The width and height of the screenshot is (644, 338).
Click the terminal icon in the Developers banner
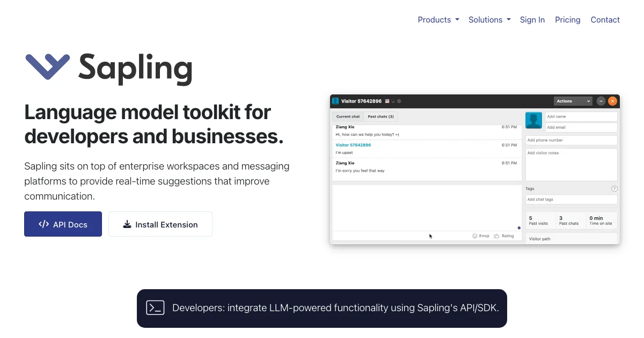point(155,307)
